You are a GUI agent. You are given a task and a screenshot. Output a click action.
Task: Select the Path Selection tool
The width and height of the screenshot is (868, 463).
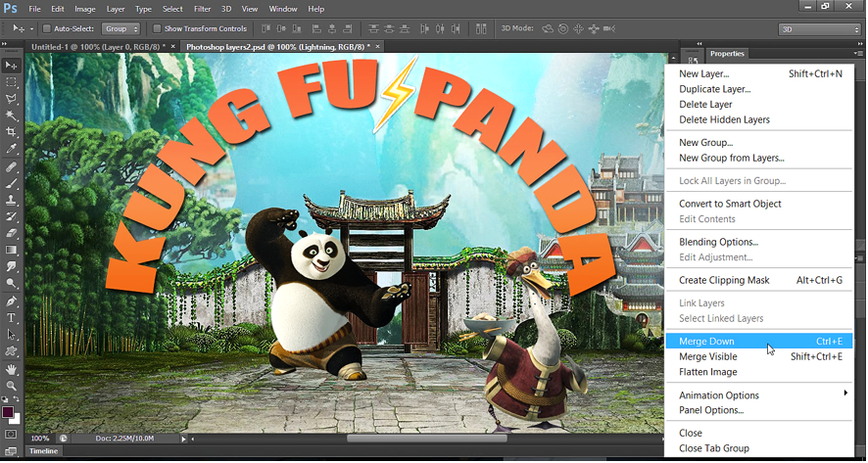[x=11, y=335]
